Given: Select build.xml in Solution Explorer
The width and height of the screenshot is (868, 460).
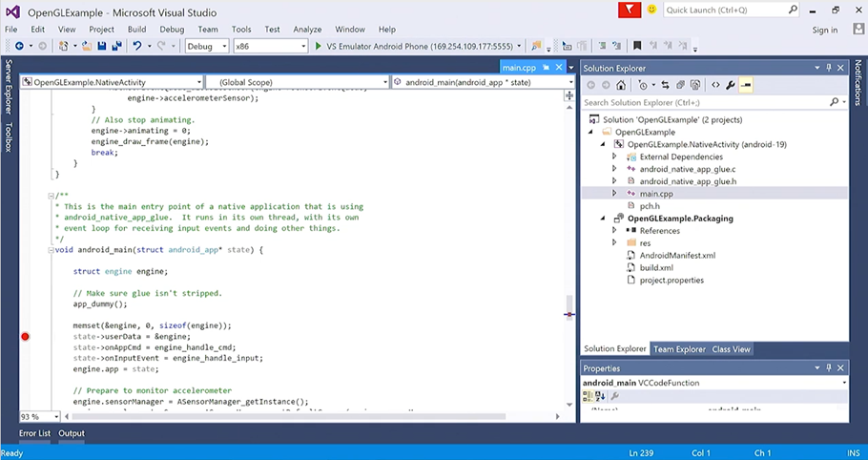Looking at the screenshot, I should coord(656,267).
